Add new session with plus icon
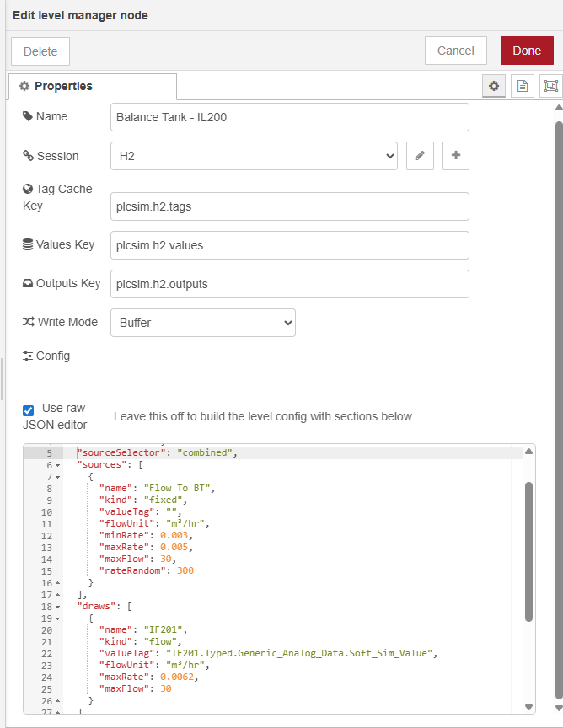Image resolution: width=563 pixels, height=728 pixels. click(456, 156)
